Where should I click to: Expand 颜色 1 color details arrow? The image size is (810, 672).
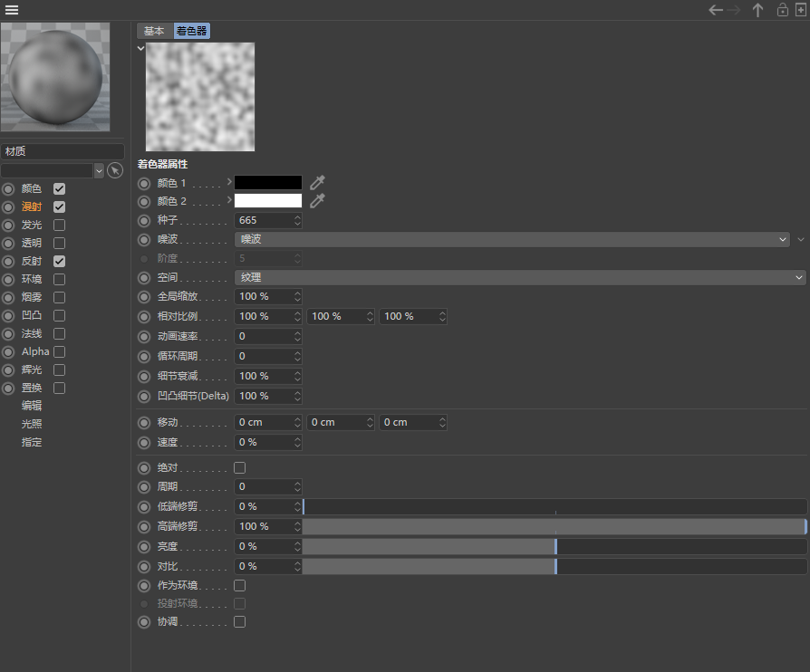point(229,181)
